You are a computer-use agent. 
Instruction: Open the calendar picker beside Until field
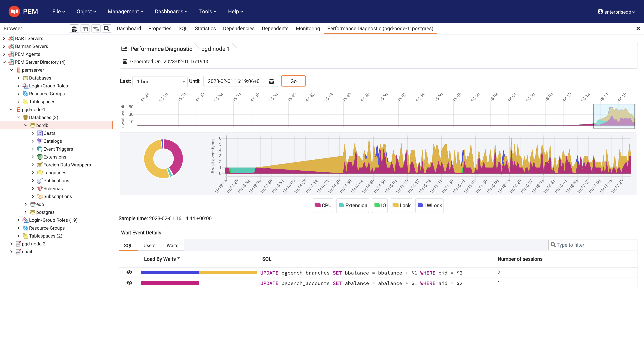click(271, 81)
